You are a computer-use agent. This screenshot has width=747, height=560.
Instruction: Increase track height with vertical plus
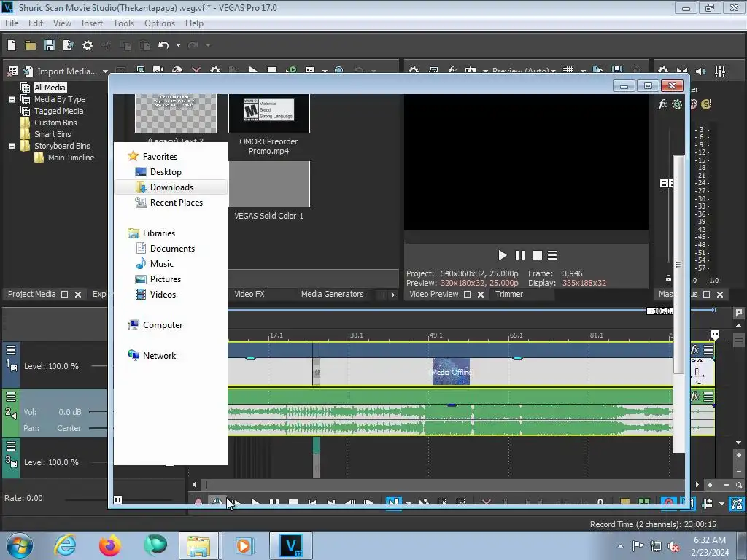pos(739,455)
